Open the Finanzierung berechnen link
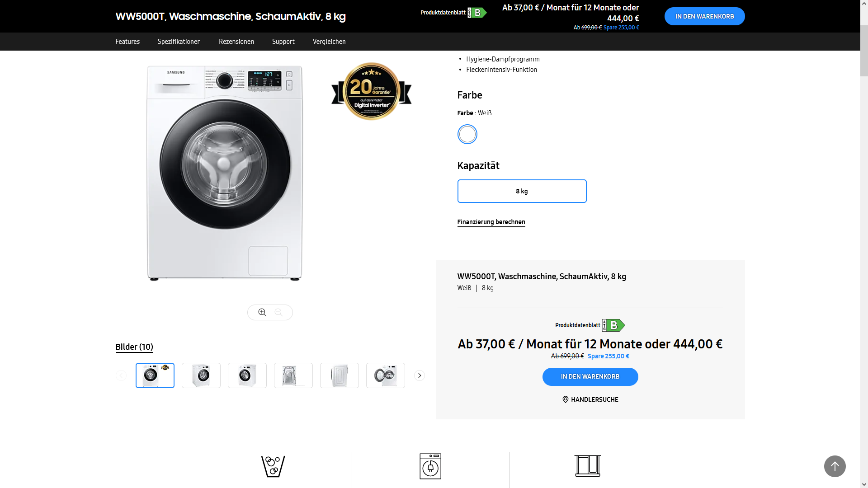Screen dimensions: 868x488 [491, 222]
